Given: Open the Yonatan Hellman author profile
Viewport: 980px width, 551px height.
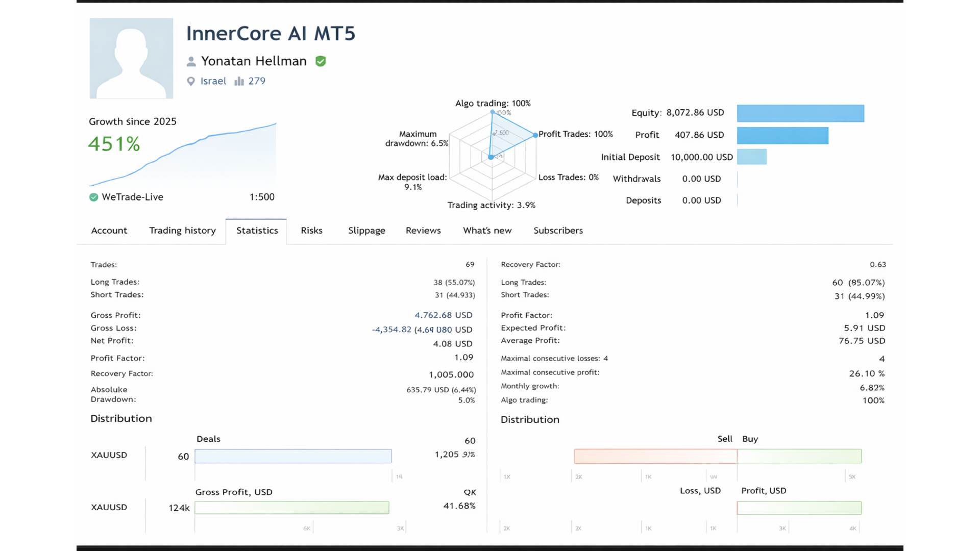Looking at the screenshot, I should pyautogui.click(x=254, y=61).
